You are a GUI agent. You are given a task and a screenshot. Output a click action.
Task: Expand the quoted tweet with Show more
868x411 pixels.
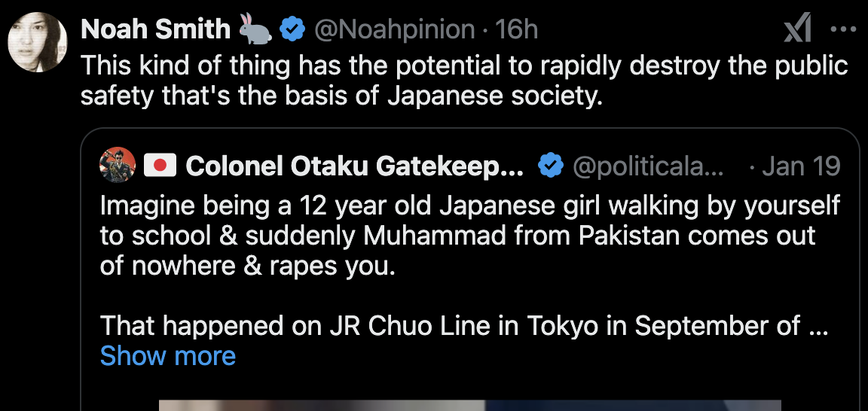coord(167,355)
